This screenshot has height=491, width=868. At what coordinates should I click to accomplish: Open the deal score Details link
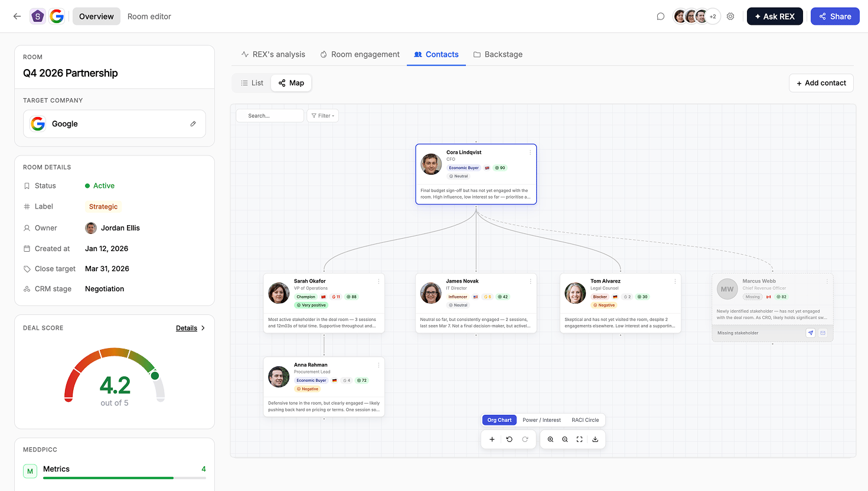[187, 328]
